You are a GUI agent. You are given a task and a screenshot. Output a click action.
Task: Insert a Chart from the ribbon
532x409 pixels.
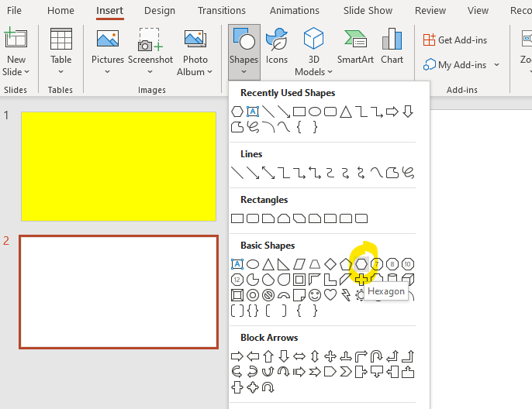tap(392, 46)
